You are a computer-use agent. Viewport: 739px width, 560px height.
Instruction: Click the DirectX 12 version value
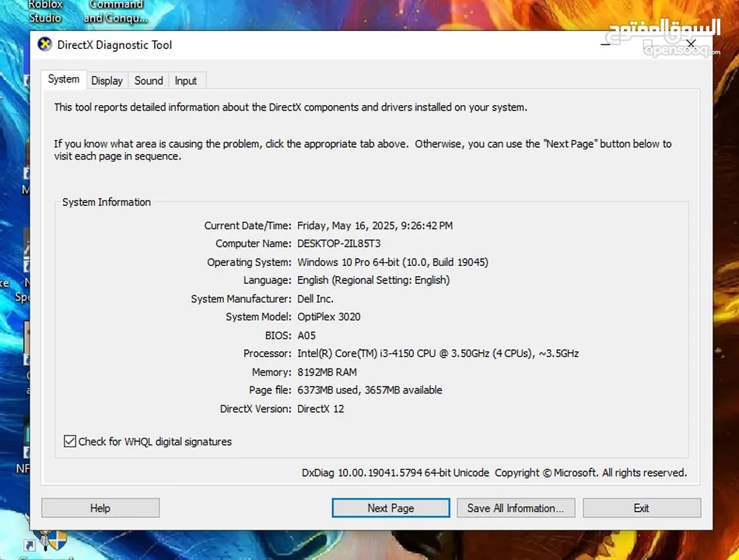tap(320, 408)
